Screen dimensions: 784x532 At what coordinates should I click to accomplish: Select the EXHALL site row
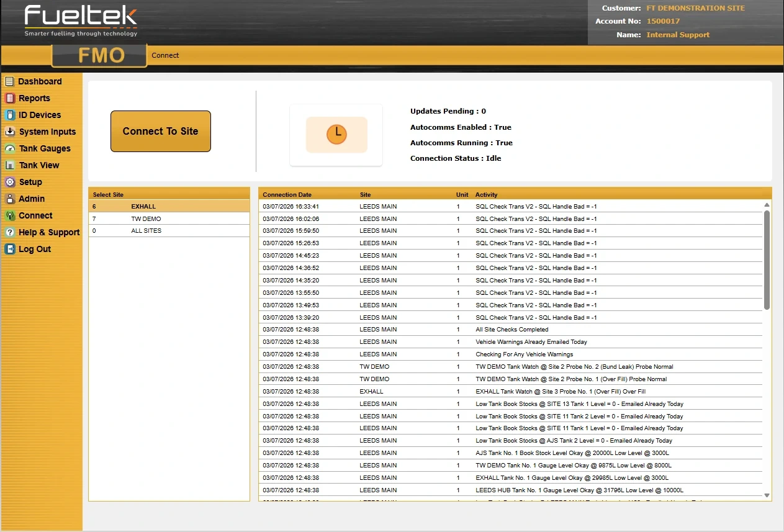coord(169,206)
